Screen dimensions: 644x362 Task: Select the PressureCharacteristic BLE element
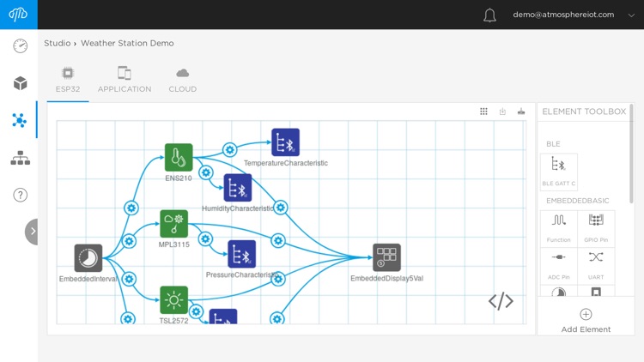tap(242, 254)
